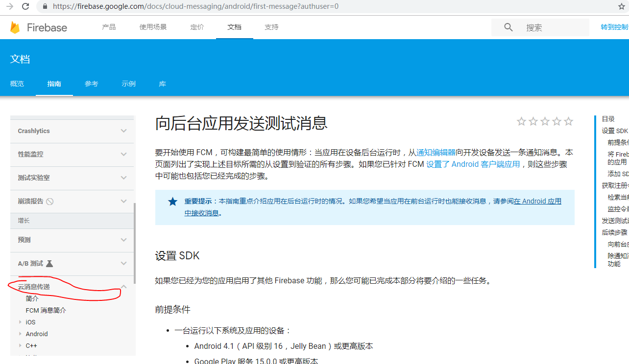
Task: Expand the Android tree triangle
Action: coord(20,334)
